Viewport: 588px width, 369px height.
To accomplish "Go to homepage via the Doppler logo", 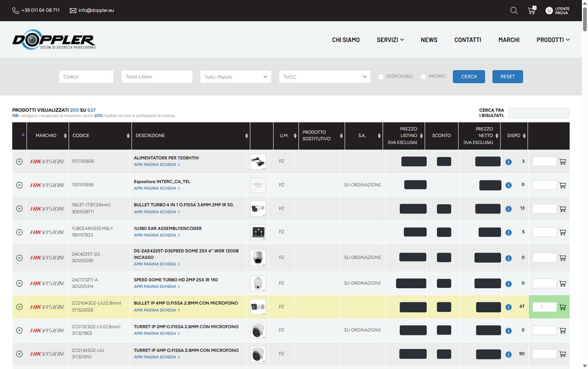I will pyautogui.click(x=54, y=39).
